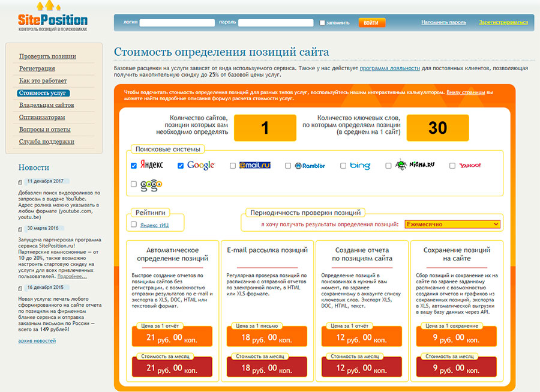
Task: Go to Регистрация in sidebar menu
Action: coord(37,68)
